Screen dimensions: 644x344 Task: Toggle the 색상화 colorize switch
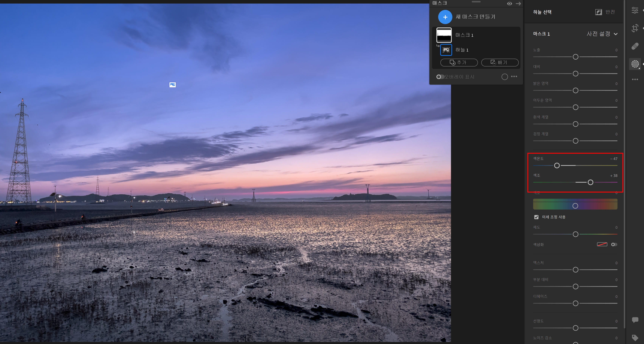(x=614, y=244)
